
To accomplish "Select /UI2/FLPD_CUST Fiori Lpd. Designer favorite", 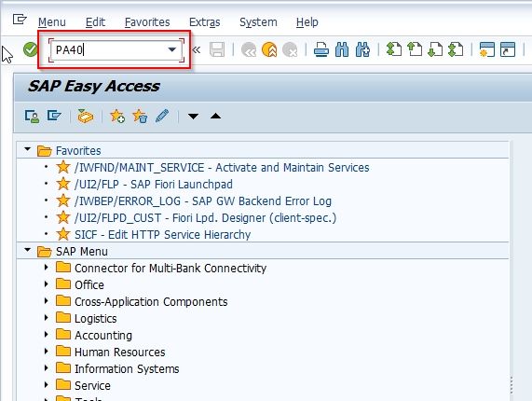I will pos(205,217).
